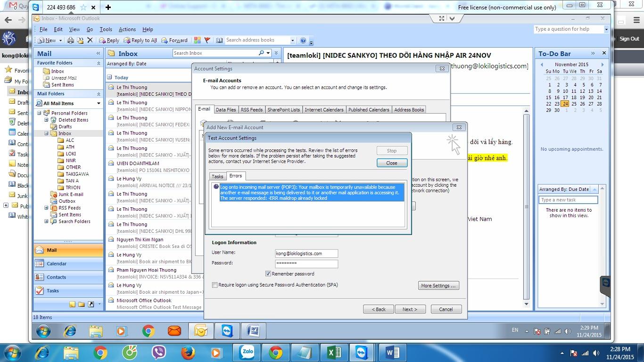Click the Password input field
The width and height of the screenshot is (644, 362).
point(306,264)
